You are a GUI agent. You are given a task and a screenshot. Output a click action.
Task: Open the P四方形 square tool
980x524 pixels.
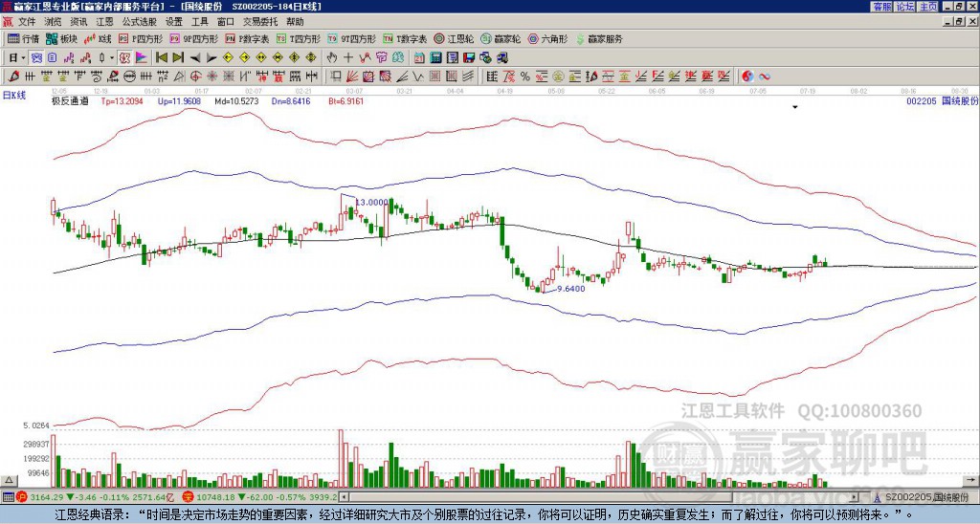click(x=143, y=39)
